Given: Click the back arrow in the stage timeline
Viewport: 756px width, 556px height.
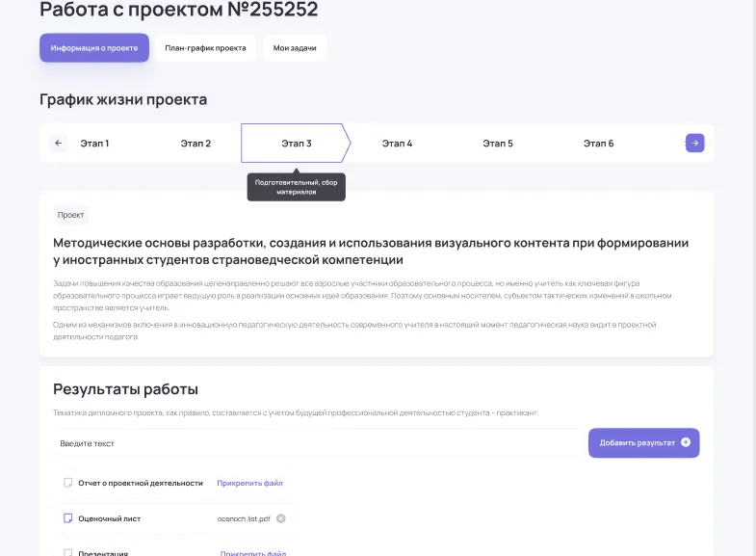Looking at the screenshot, I should (x=59, y=144).
